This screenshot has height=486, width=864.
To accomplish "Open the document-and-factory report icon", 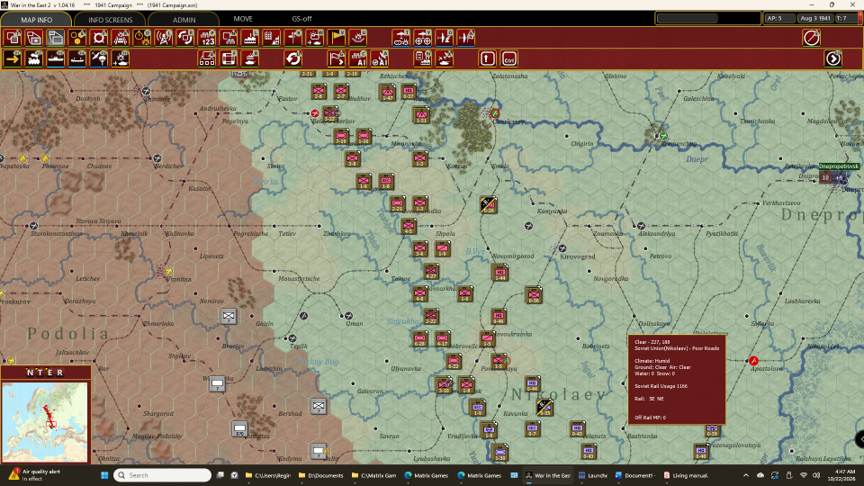I will point(423,58).
